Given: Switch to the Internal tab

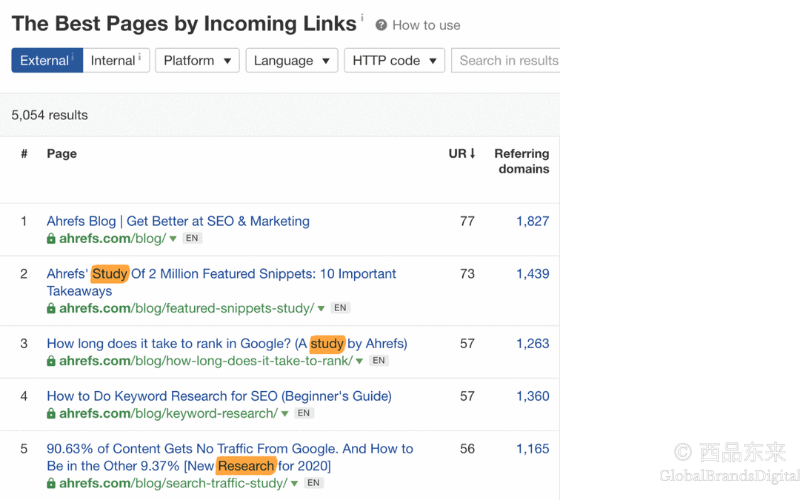Looking at the screenshot, I should point(116,60).
